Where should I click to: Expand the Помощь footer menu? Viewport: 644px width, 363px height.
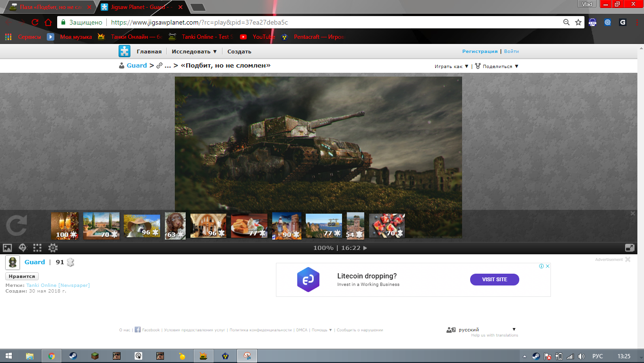321,330
